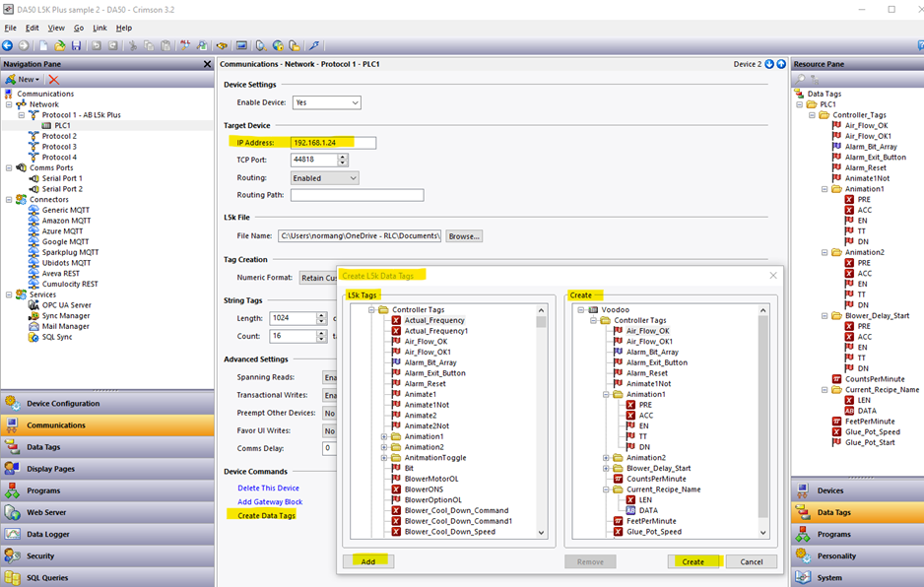Save the database with floppy icon
The width and height of the screenshot is (924, 587).
(76, 45)
